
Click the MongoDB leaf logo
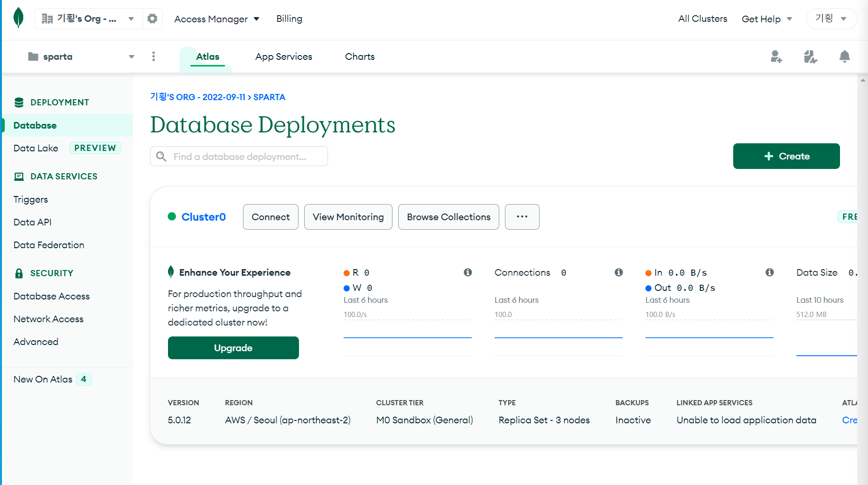pyautogui.click(x=19, y=18)
